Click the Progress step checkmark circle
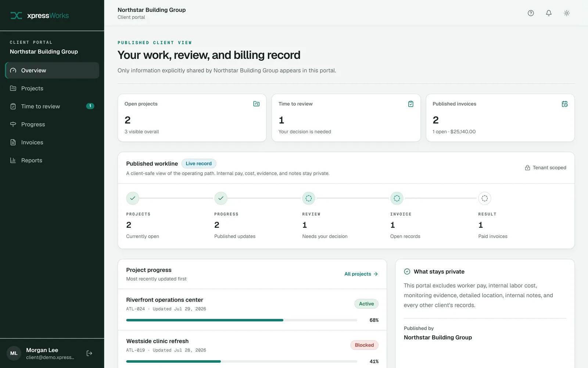This screenshot has height=368, width=588. point(221,198)
